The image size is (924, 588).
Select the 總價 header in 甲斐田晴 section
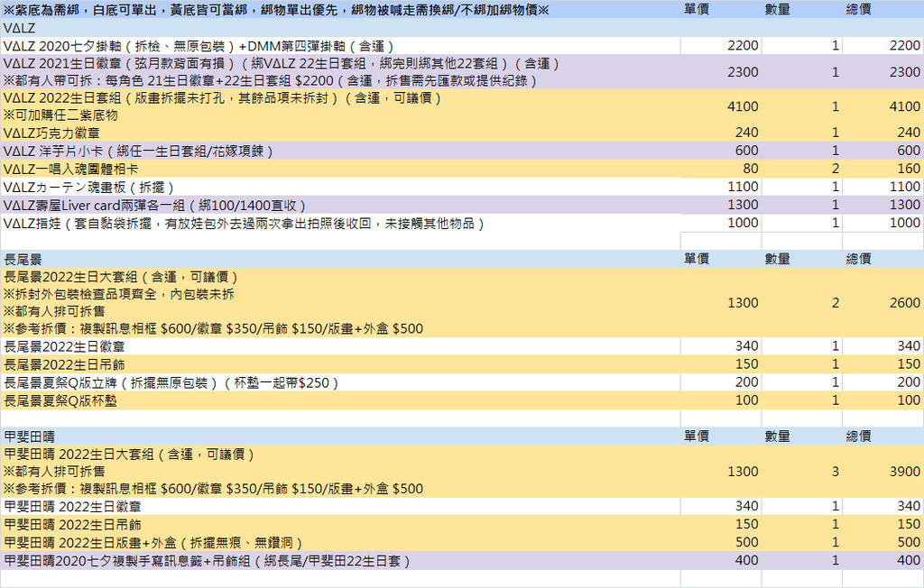[x=858, y=436]
